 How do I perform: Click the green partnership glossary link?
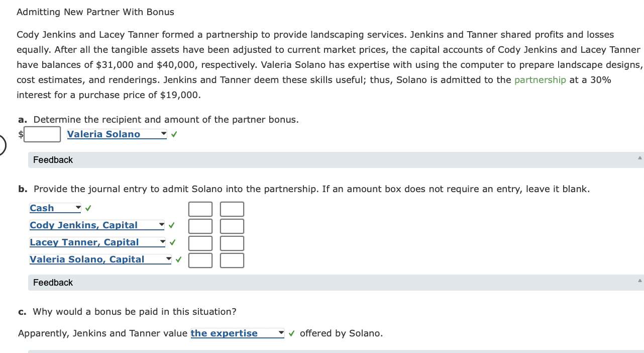pyautogui.click(x=540, y=80)
